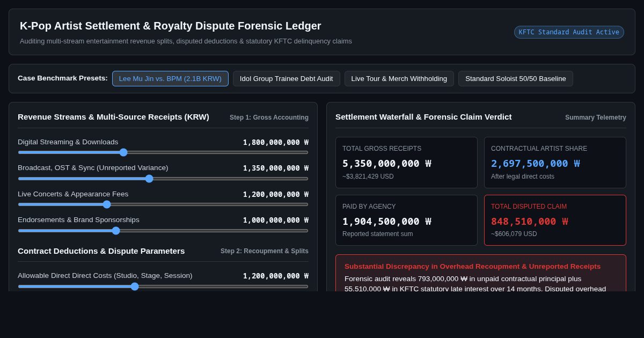
Task: Click the K-Pop Artist Settlement page title
Action: pyautogui.click(x=171, y=26)
